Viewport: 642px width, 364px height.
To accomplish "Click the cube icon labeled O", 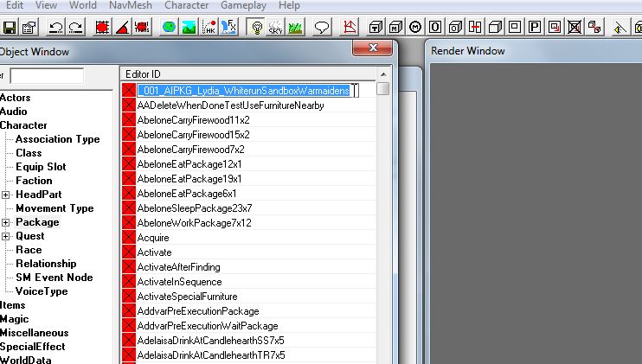I will (455, 28).
